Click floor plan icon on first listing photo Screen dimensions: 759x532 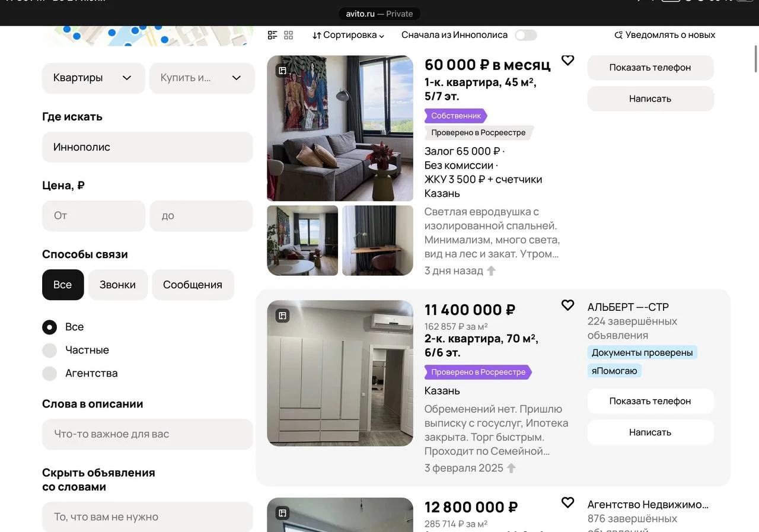(282, 71)
